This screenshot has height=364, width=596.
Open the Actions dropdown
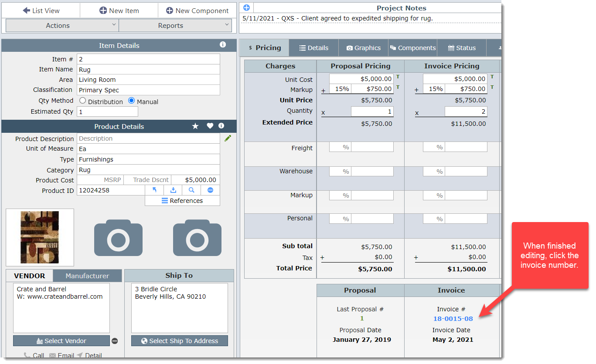pos(62,26)
